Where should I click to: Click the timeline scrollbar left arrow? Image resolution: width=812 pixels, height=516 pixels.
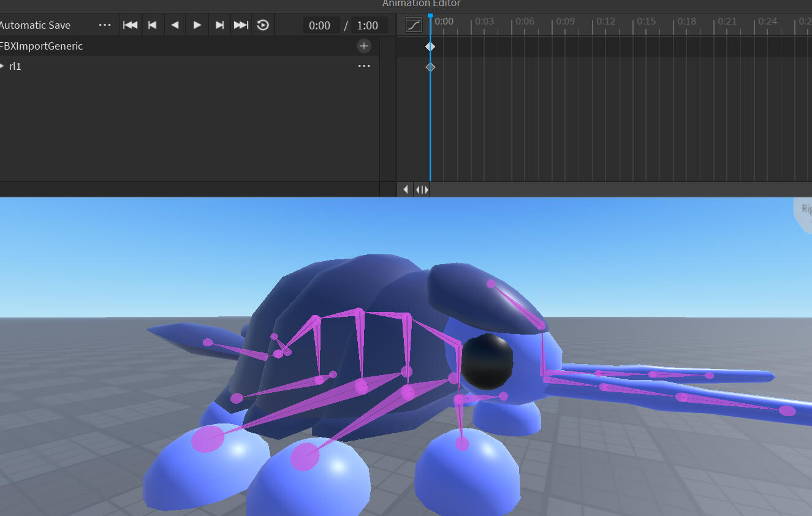(x=406, y=189)
